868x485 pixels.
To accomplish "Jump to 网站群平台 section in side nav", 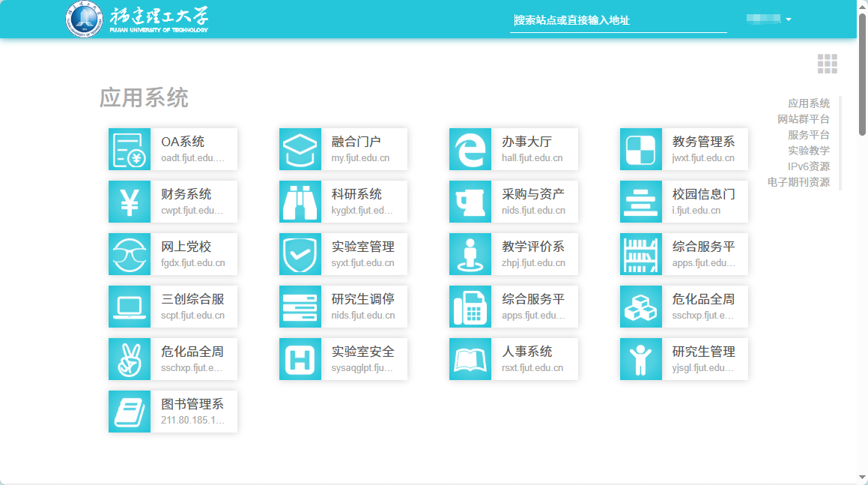I will tap(803, 119).
